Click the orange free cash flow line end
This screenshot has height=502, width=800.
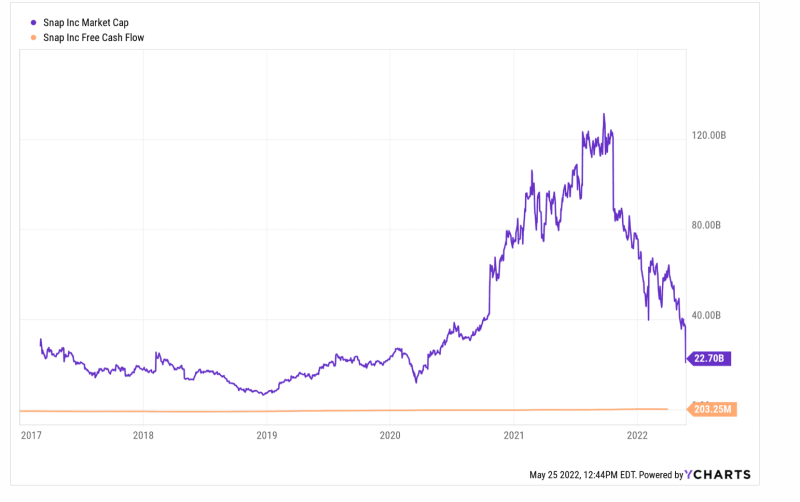pos(667,409)
